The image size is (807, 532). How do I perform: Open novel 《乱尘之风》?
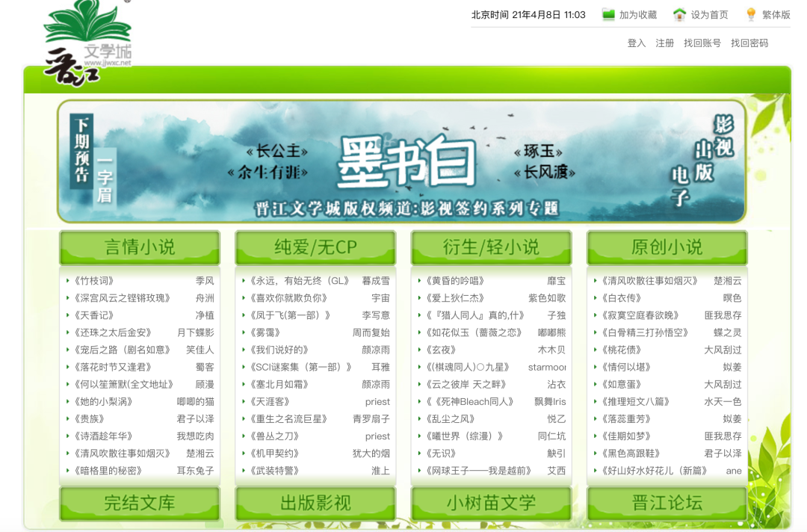coord(451,419)
